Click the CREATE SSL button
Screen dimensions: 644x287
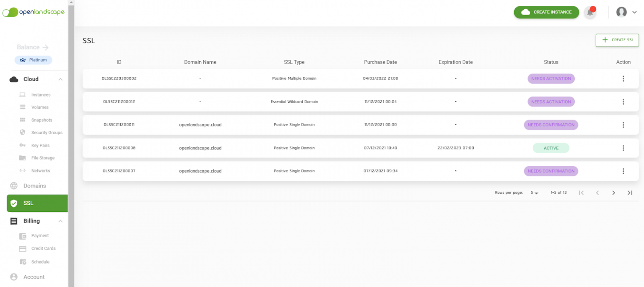(617, 40)
